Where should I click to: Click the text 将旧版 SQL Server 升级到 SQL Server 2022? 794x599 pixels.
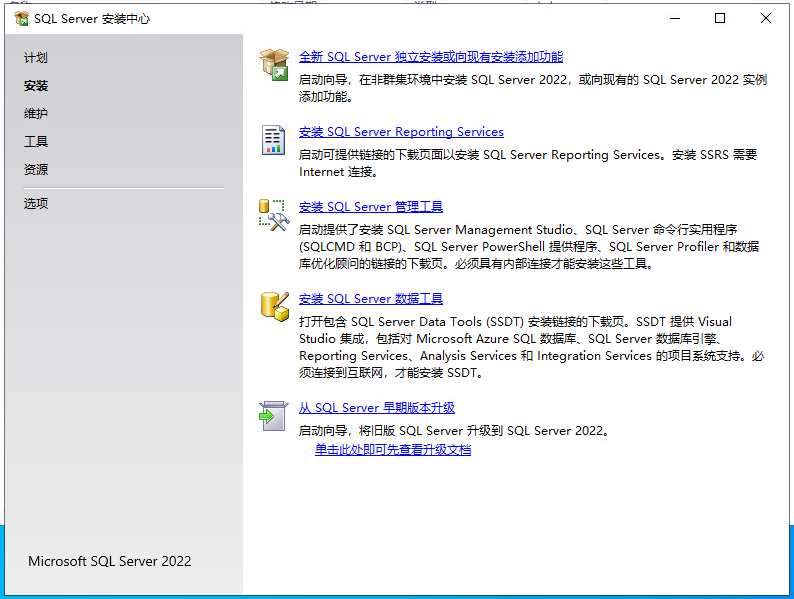[484, 431]
